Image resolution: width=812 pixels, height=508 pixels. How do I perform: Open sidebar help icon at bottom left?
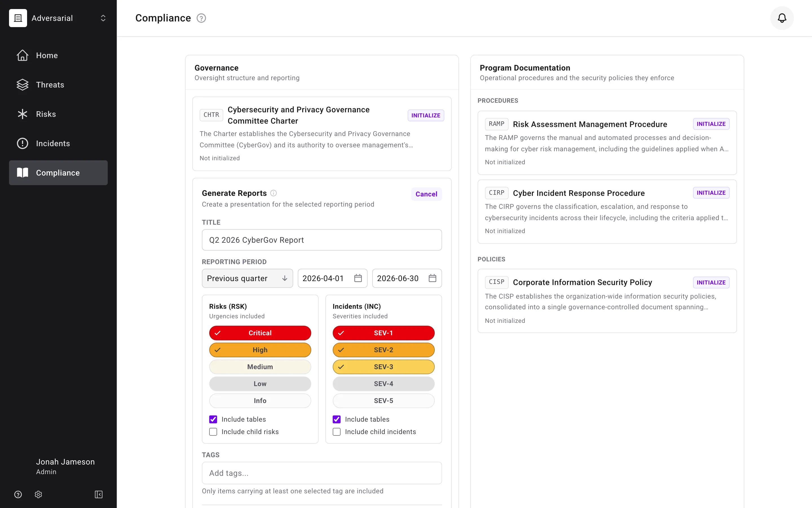tap(18, 494)
